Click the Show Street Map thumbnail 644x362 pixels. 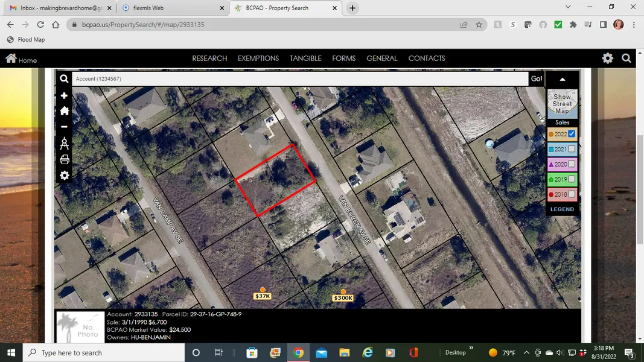click(562, 104)
